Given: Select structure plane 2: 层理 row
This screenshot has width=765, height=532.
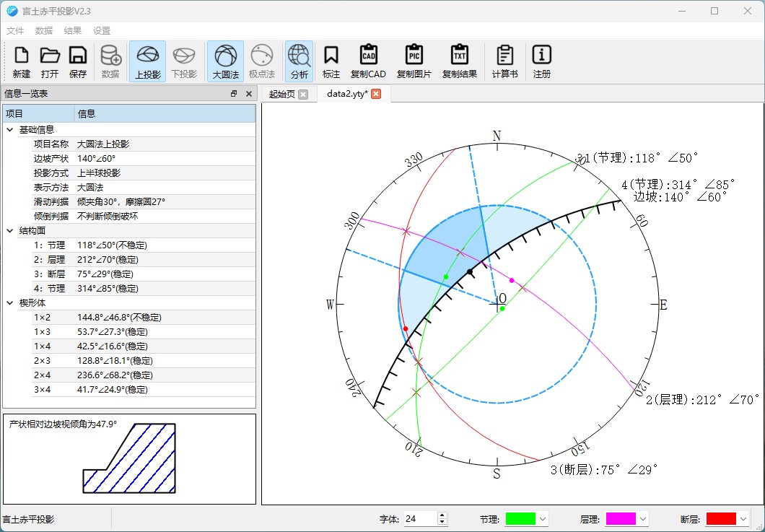Looking at the screenshot, I should [x=144, y=260].
